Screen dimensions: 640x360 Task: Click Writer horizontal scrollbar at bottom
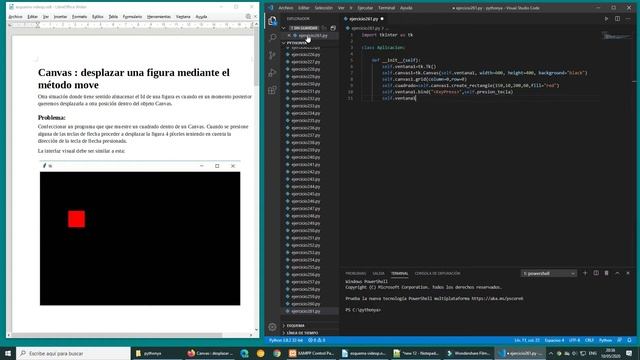coord(117,335)
